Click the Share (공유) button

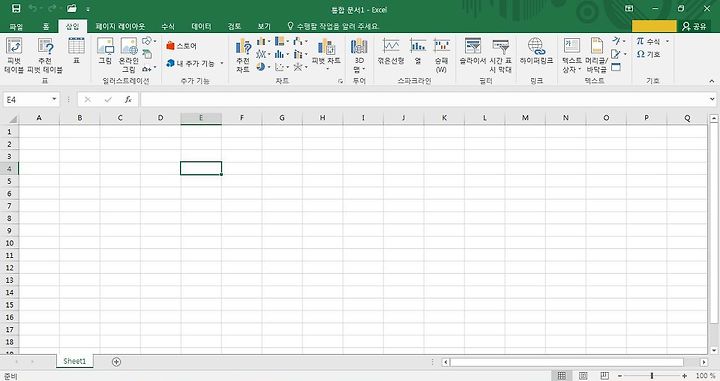(x=694, y=26)
